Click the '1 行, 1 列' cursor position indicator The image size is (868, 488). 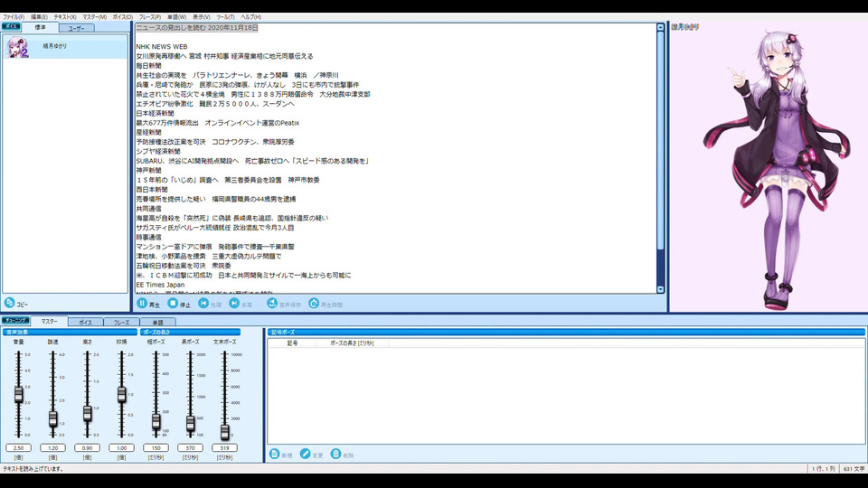coord(823,469)
